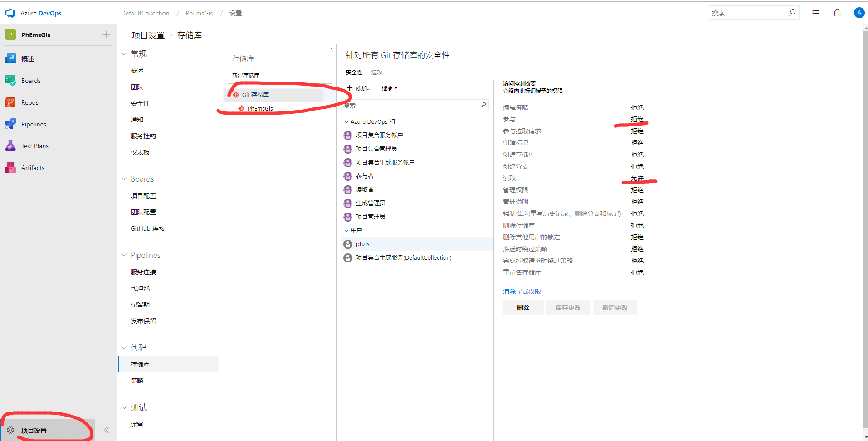Switch to the 选项 tab

click(376, 73)
